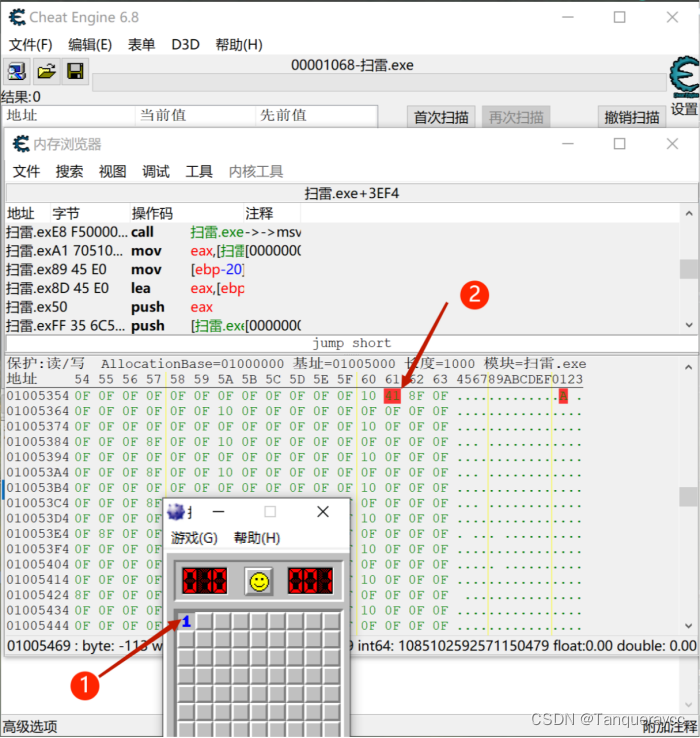The image size is (700, 738).
Task: Click hex view scrollbar up arrow
Action: 689,367
